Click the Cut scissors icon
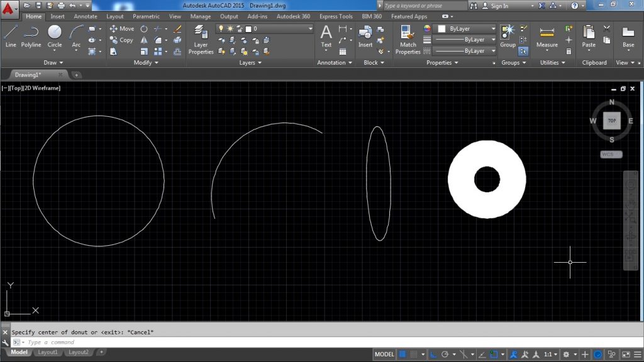This screenshot has width=644, height=362. point(607,29)
